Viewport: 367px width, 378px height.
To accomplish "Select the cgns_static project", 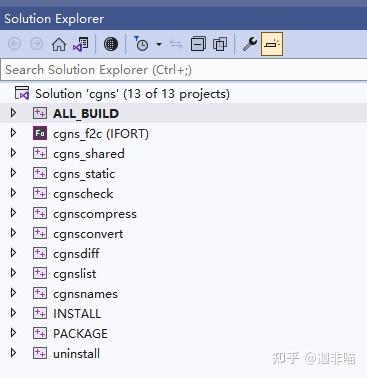I will click(x=84, y=174).
